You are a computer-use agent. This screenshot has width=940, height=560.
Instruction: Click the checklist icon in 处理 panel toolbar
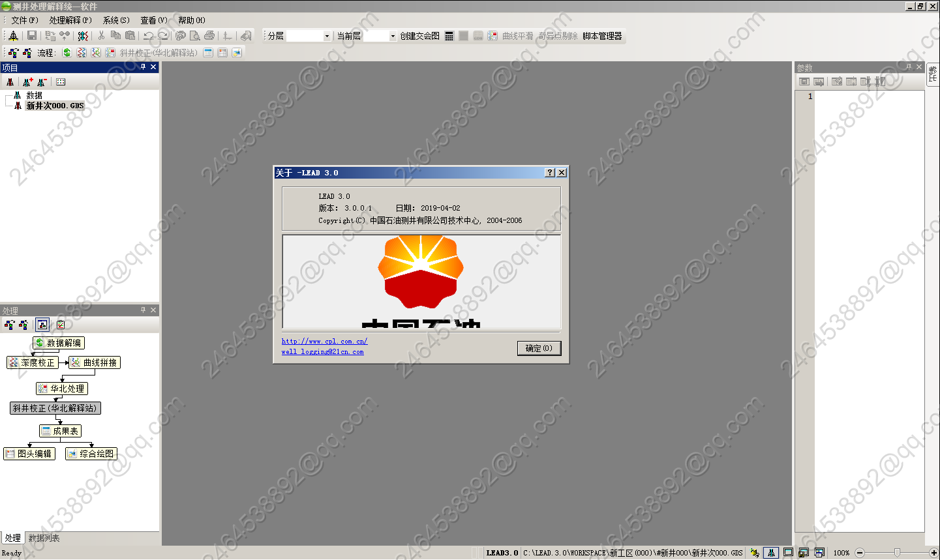point(61,325)
